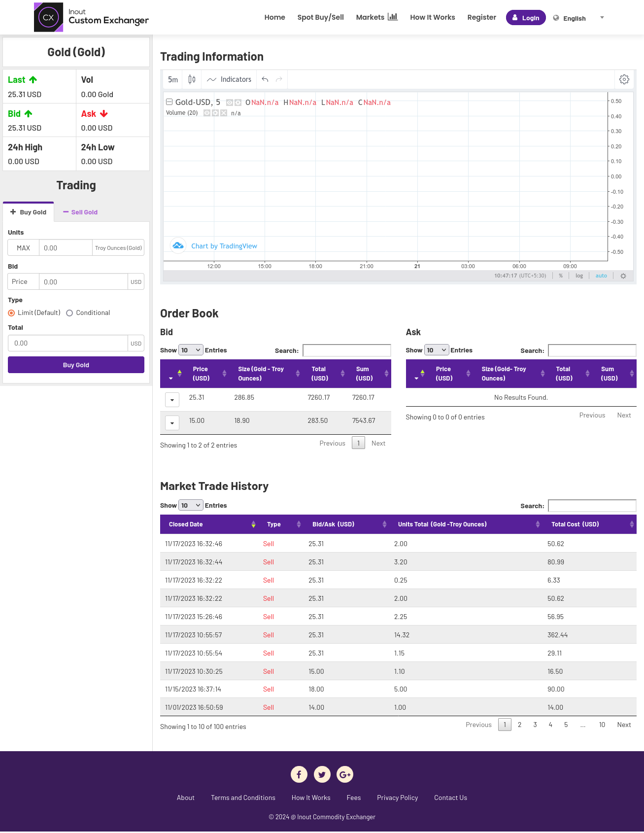Open Gold-USD series settings icon

tap(238, 103)
